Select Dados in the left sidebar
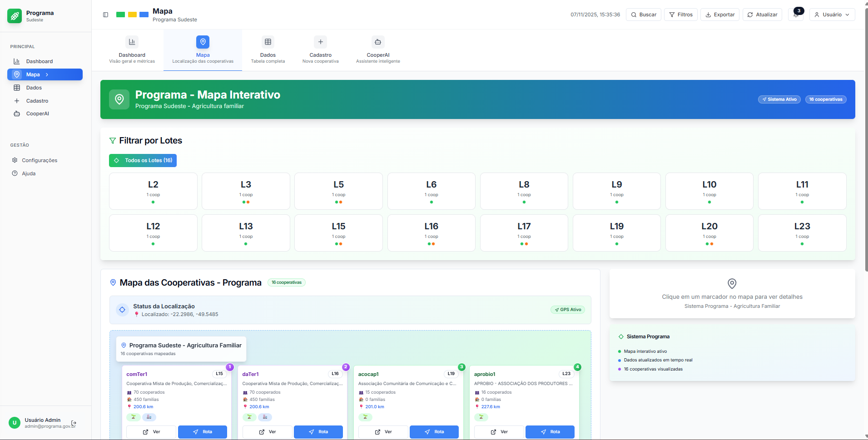The height and width of the screenshot is (440, 868). 34,88
